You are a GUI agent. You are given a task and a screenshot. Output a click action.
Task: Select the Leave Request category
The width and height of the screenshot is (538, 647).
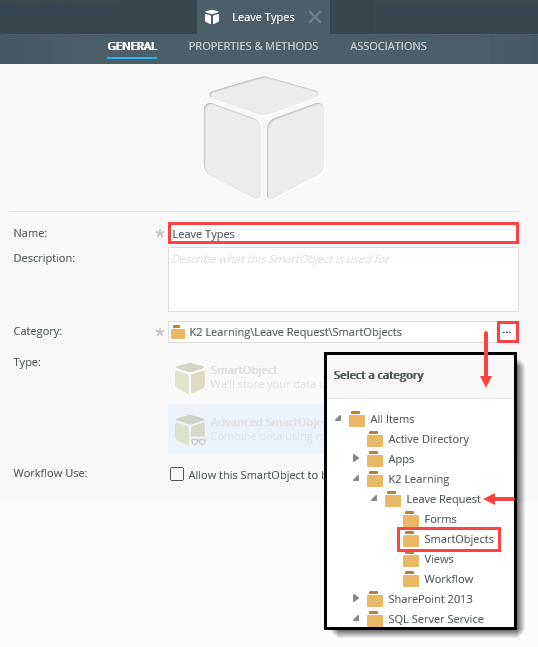coord(443,499)
